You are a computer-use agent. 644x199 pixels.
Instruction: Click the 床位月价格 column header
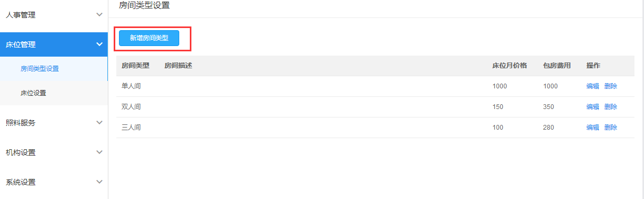point(510,66)
